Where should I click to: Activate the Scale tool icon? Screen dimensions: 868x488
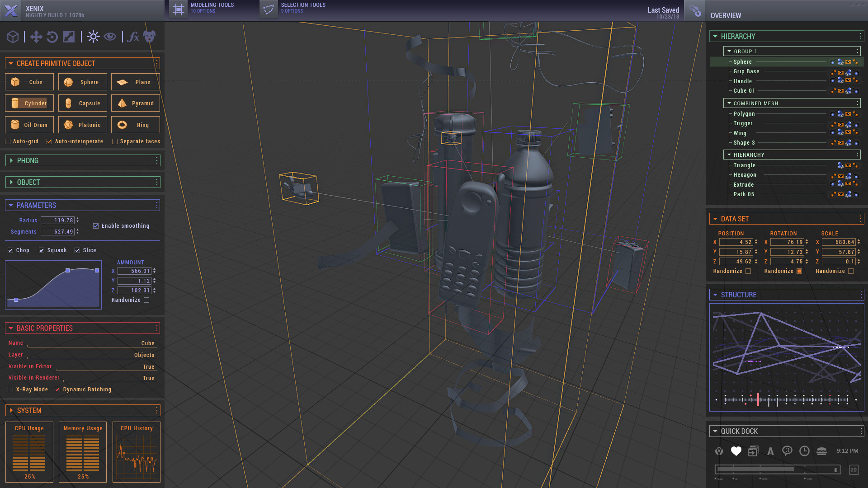click(x=69, y=37)
